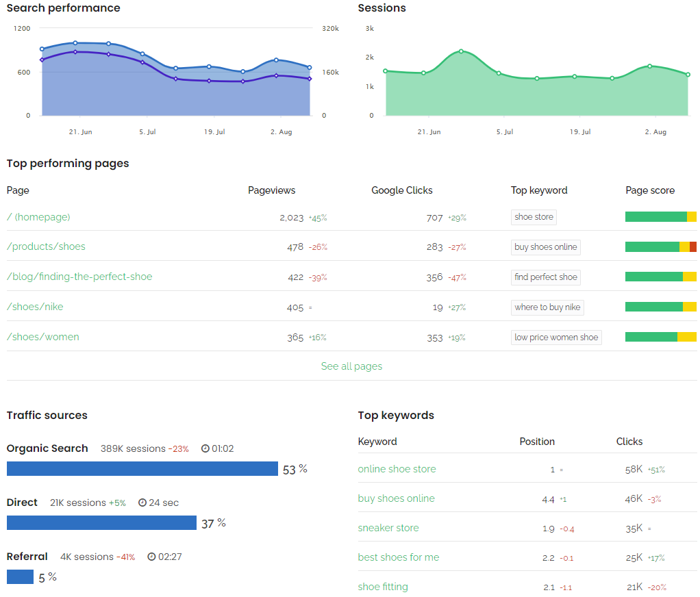700x597 pixels.
Task: Select the 'find perfect shoe' keyword tag
Action: pos(545,277)
